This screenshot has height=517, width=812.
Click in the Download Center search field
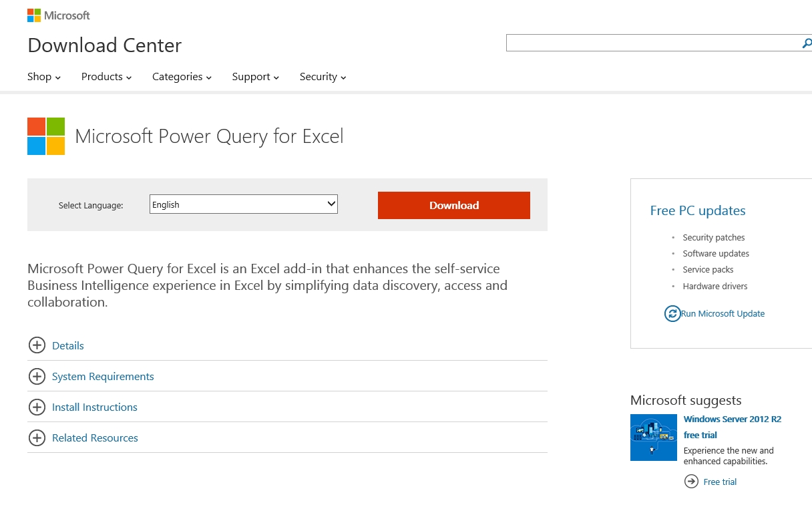click(x=653, y=43)
